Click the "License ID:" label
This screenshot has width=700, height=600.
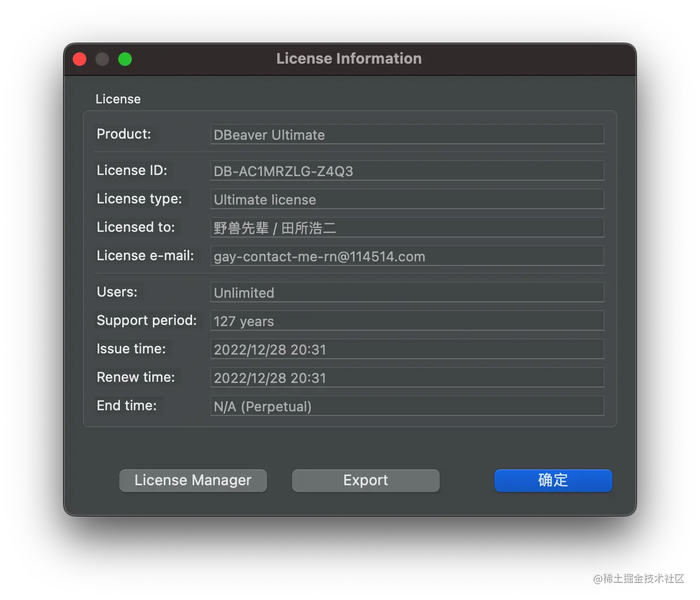click(x=132, y=170)
